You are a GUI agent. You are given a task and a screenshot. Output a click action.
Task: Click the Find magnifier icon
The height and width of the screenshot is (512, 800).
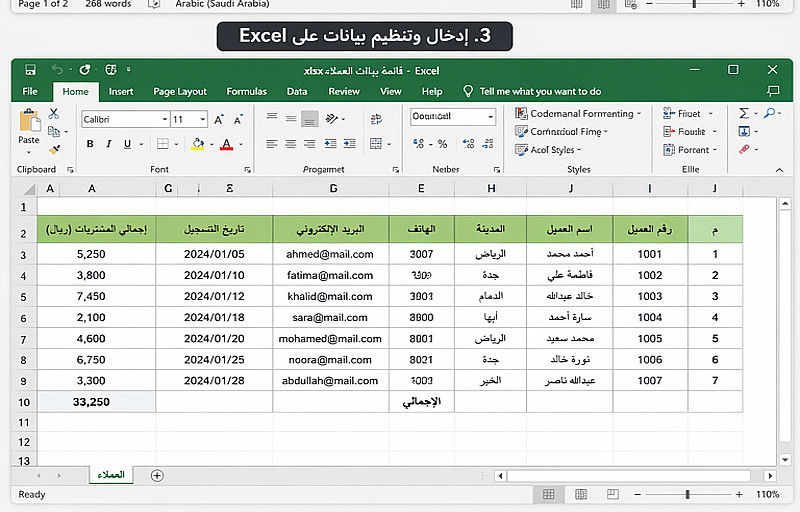(x=769, y=113)
